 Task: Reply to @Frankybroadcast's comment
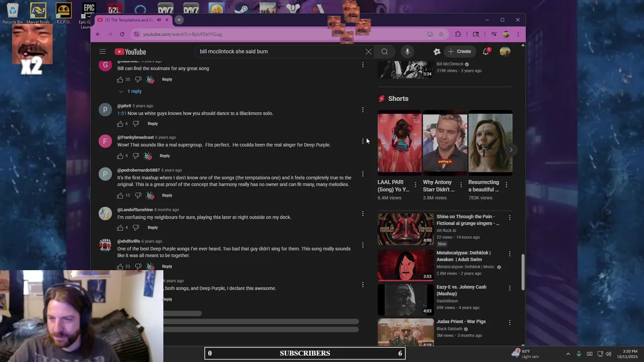165,156
